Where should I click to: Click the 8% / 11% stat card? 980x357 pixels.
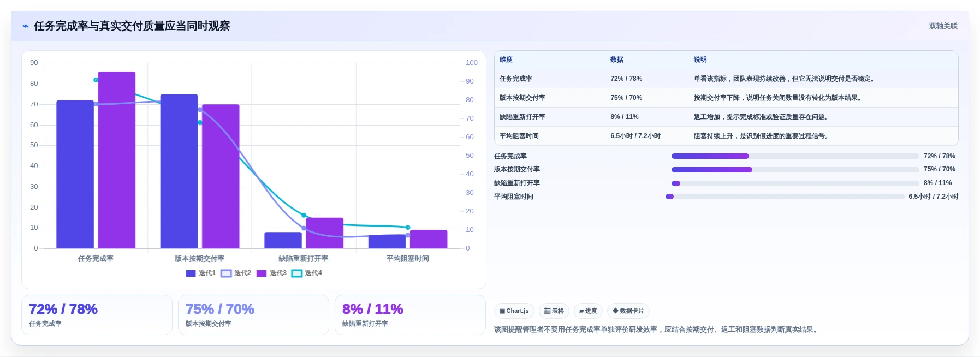point(410,315)
